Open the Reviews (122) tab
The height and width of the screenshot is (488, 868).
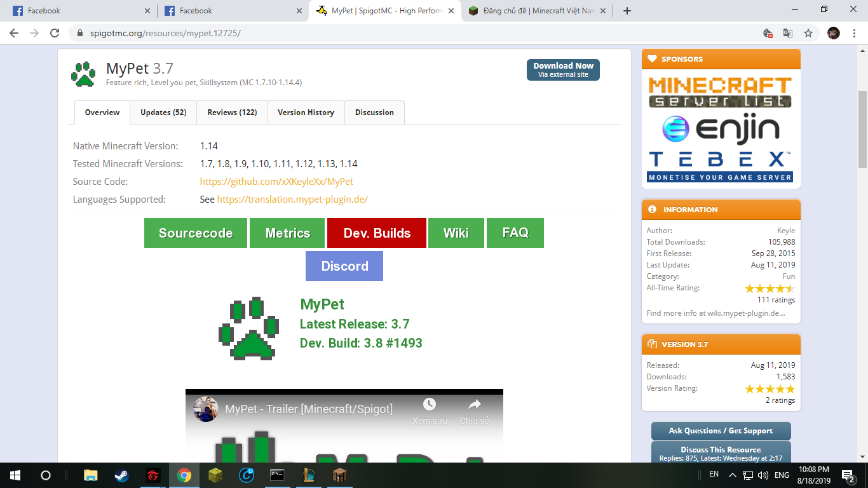tap(232, 112)
